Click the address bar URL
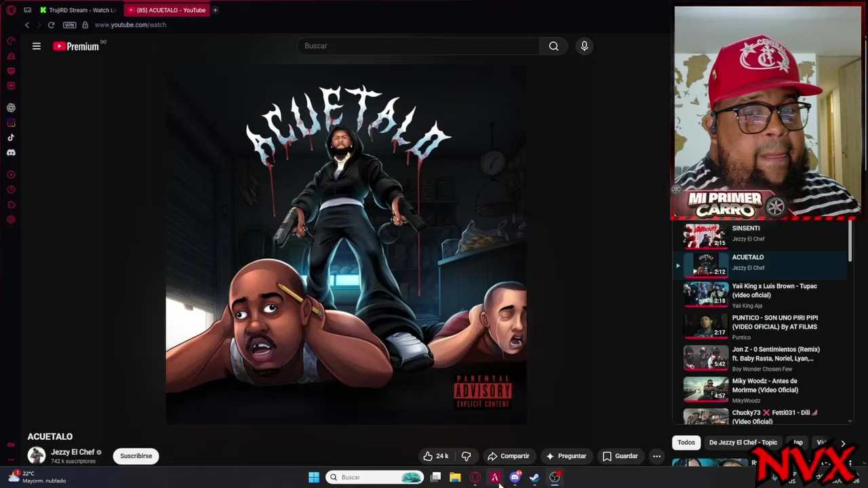 click(x=130, y=25)
